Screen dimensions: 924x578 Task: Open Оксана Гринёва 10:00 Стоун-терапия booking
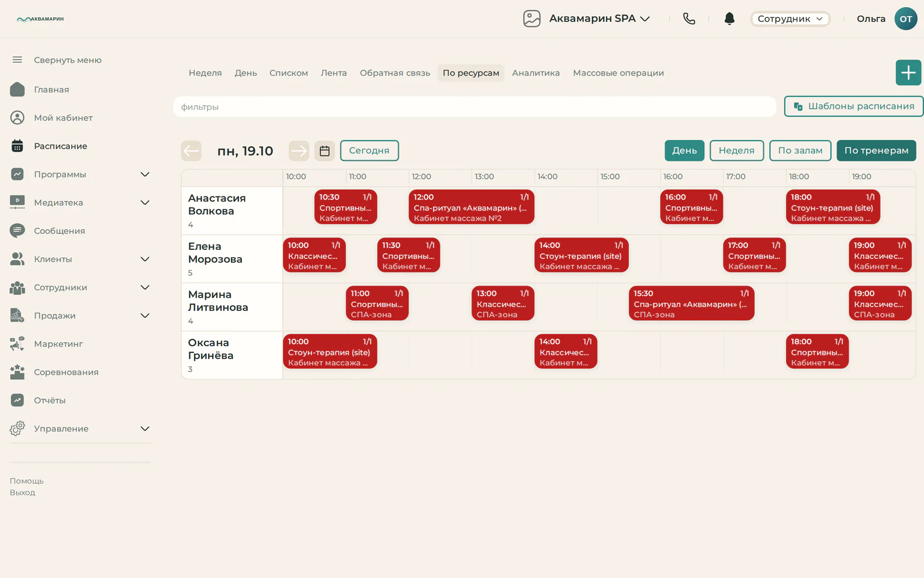tap(330, 351)
